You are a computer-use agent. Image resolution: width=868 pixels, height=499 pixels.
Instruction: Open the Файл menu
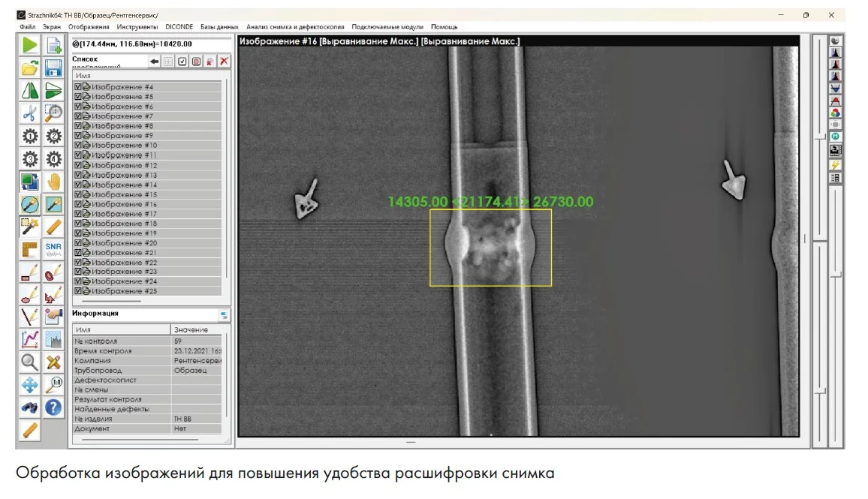[27, 26]
